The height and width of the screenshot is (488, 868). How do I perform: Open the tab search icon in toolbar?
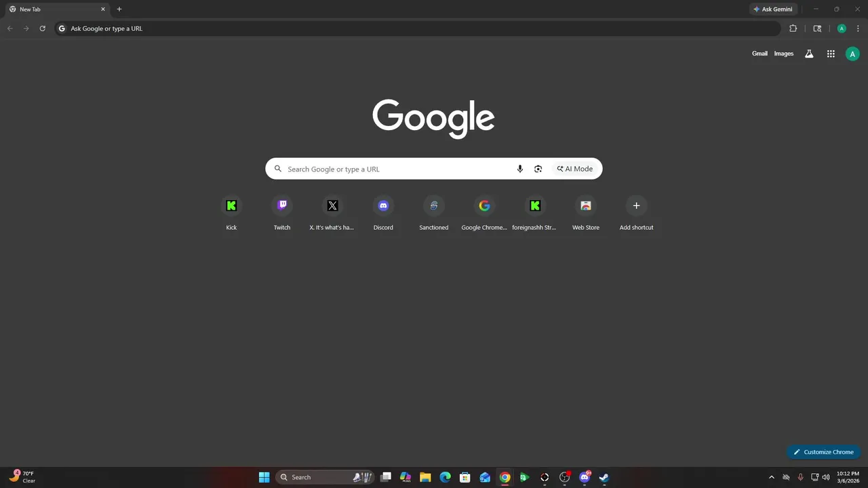coord(817,28)
